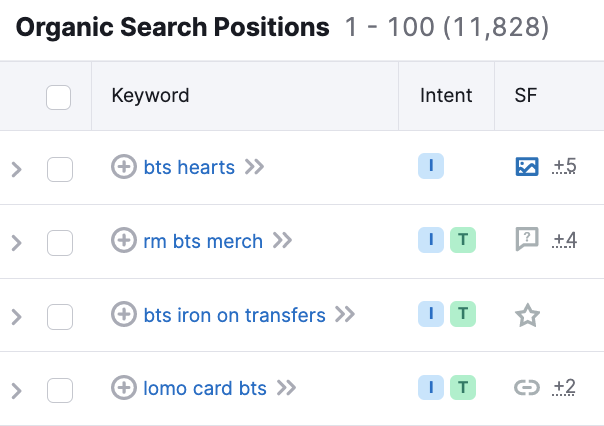Image resolution: width=604 pixels, height=426 pixels.
Task: Tick the select-all checkbox in header
Action: [x=59, y=97]
